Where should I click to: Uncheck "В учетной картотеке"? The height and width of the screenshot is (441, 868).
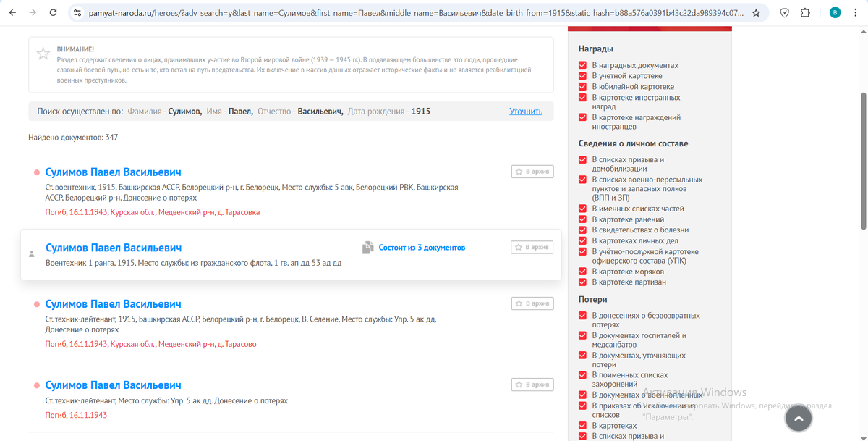[x=583, y=76]
